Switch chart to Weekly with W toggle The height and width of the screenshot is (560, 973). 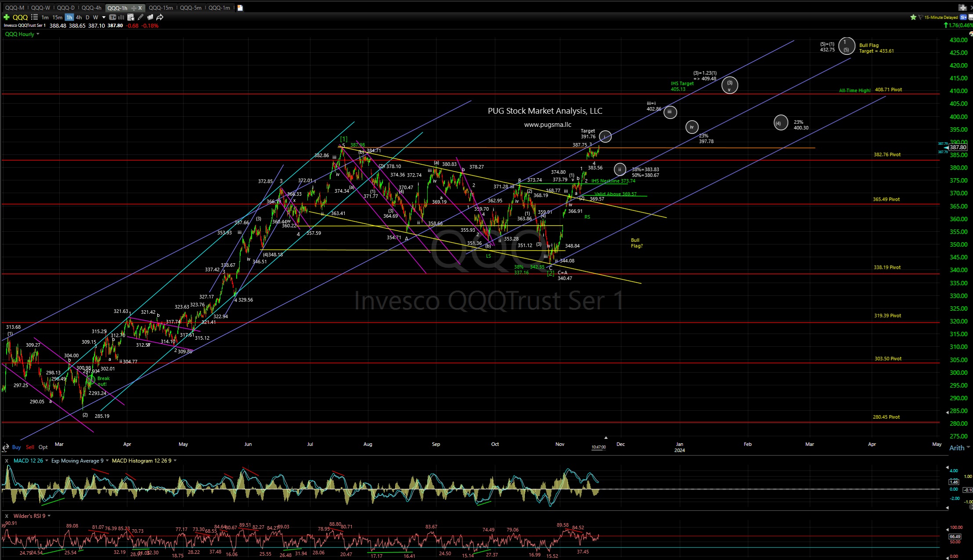(x=96, y=17)
